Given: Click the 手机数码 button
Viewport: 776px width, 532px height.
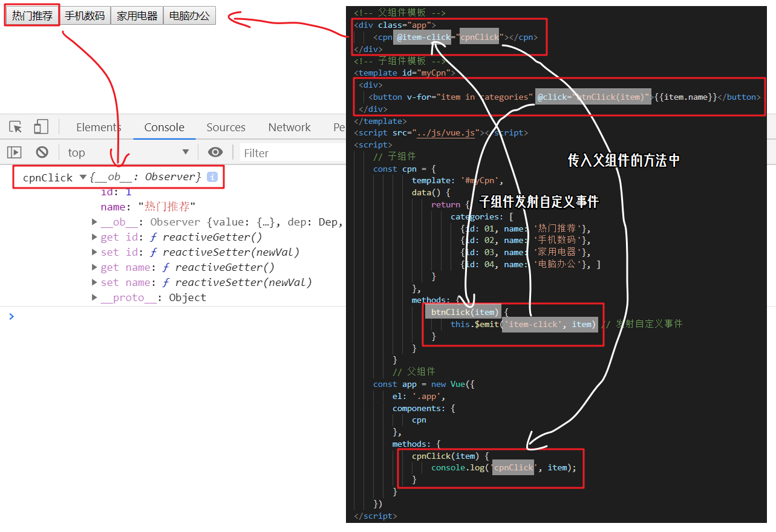Looking at the screenshot, I should tap(85, 16).
